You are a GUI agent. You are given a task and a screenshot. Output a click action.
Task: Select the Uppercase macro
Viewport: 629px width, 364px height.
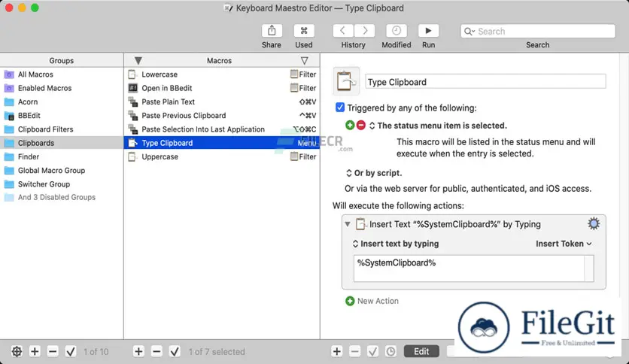point(222,156)
